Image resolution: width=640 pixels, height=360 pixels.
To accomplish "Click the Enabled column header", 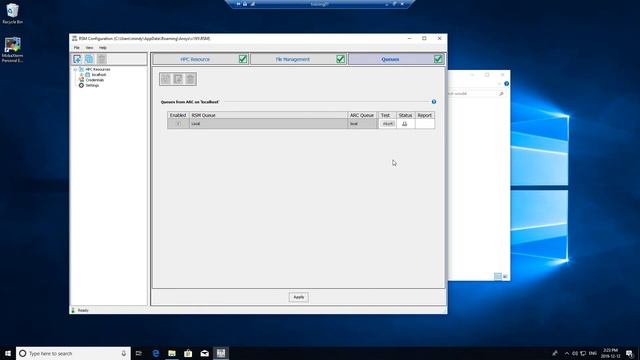I will [x=178, y=115].
